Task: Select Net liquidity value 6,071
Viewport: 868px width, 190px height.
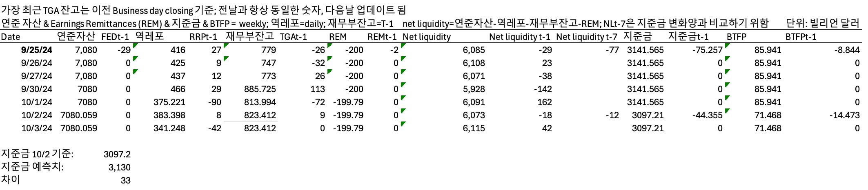Action: click(474, 76)
